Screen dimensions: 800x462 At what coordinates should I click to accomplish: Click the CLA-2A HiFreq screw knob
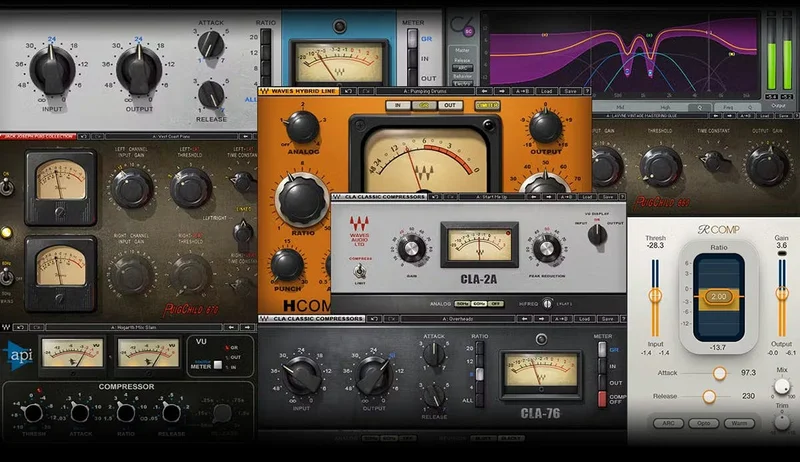(547, 303)
